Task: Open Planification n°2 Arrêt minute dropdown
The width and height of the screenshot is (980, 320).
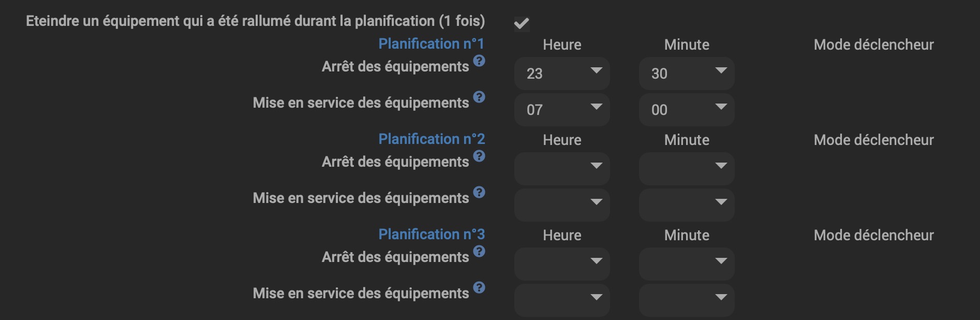Action: coord(687,168)
